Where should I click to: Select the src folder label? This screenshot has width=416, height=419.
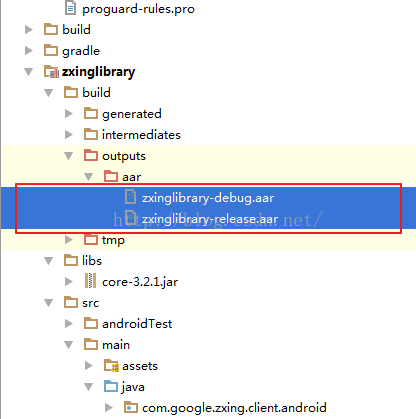(x=91, y=303)
